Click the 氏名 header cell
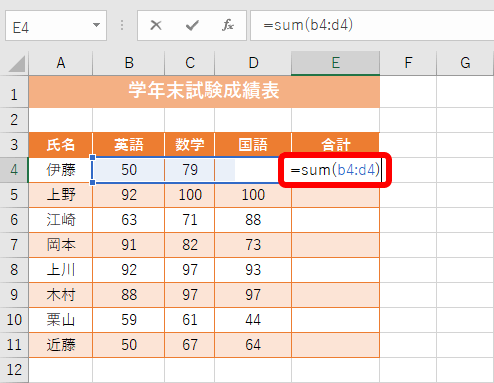Screen dimensions: 494x383 61,145
